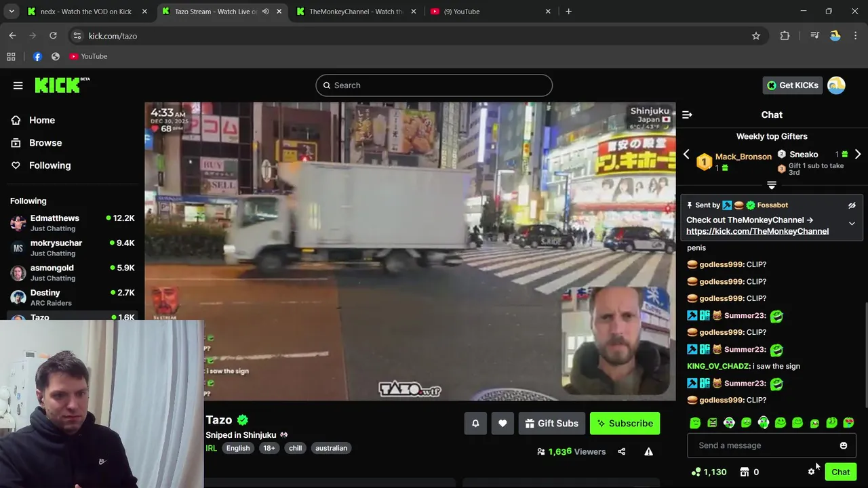This screenshot has width=868, height=488.
Task: Close the Tazo Stream tab
Action: click(x=279, y=12)
